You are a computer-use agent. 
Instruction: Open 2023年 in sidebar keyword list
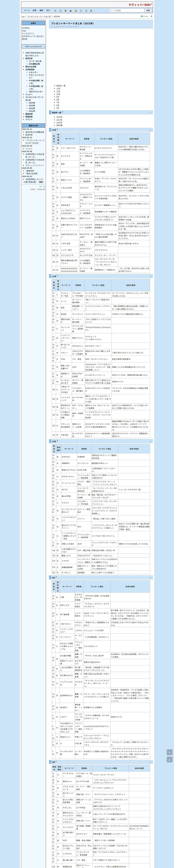click(32, 105)
